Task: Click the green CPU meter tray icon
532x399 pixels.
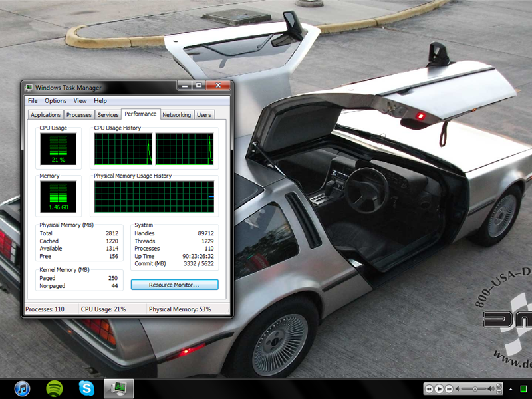Action: [523, 388]
